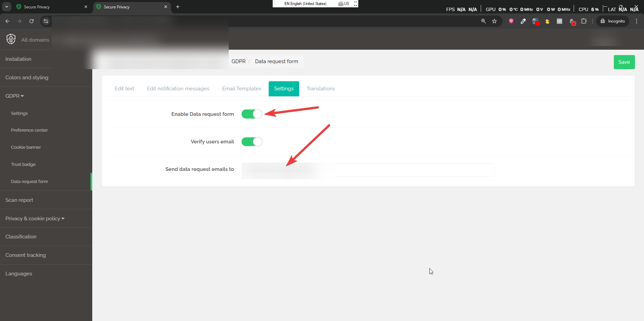Open the code </> extension
The width and height of the screenshot is (644, 321).
(x=559, y=21)
